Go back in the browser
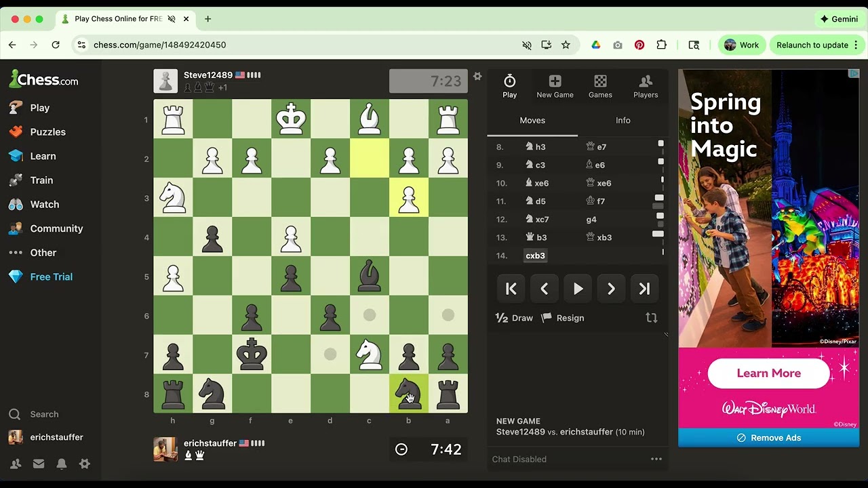 tap(12, 45)
